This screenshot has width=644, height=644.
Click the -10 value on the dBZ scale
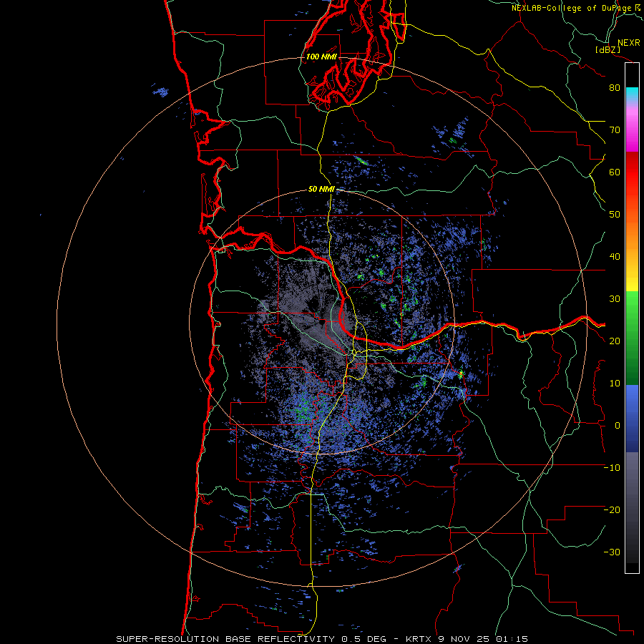[612, 468]
